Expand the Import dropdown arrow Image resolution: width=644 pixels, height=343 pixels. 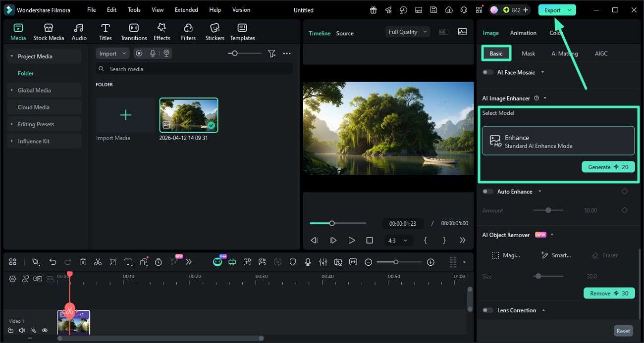pos(124,53)
